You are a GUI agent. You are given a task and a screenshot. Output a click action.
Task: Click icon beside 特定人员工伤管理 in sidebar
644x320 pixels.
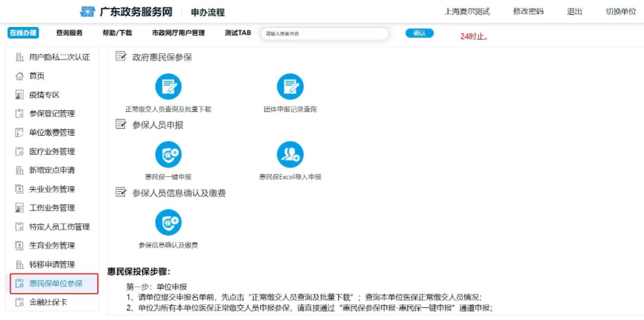point(20,227)
